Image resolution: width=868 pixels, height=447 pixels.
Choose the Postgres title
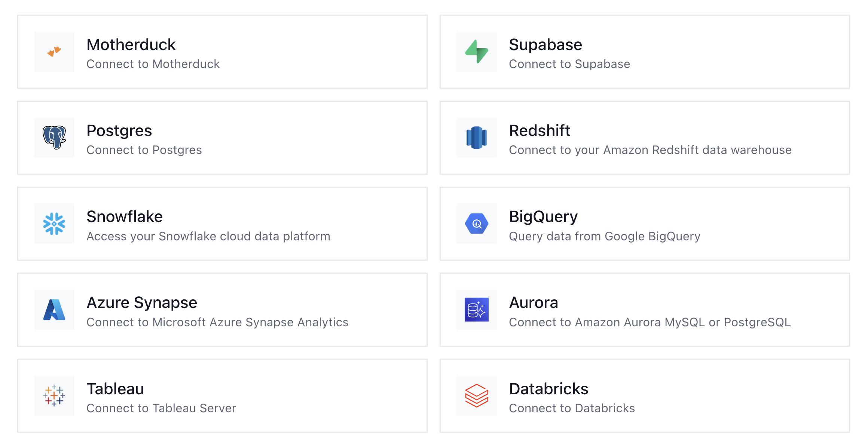click(x=119, y=131)
